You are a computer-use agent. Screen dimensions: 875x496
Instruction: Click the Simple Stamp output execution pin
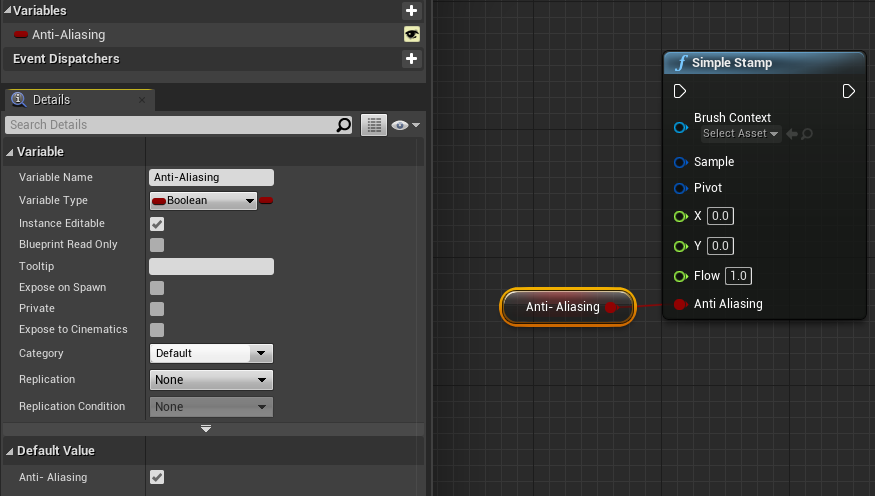tap(848, 91)
